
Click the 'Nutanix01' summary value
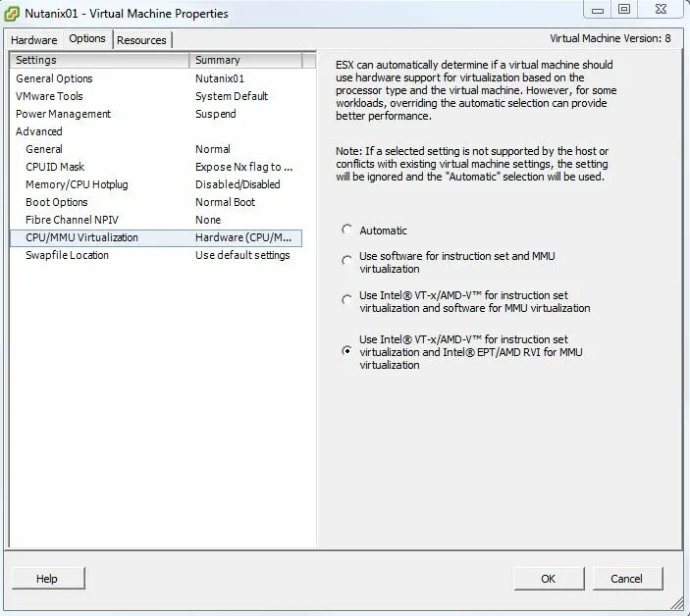coord(220,78)
